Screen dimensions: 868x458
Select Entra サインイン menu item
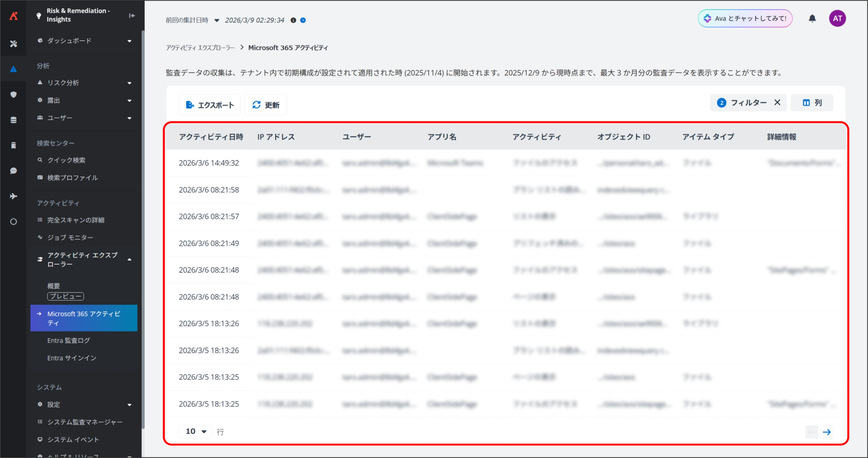tap(72, 358)
